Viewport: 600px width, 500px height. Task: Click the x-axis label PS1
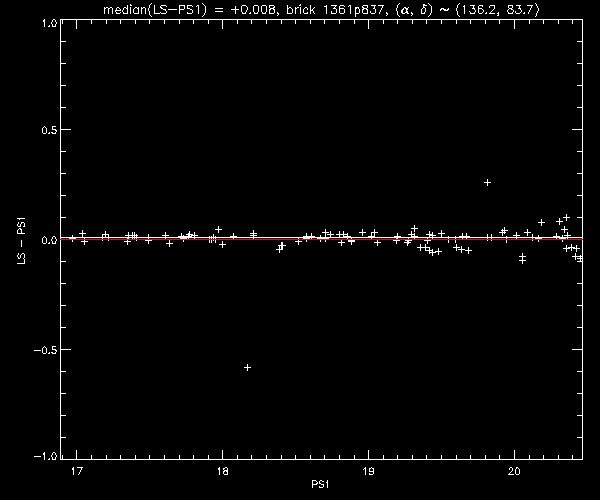coord(320,485)
